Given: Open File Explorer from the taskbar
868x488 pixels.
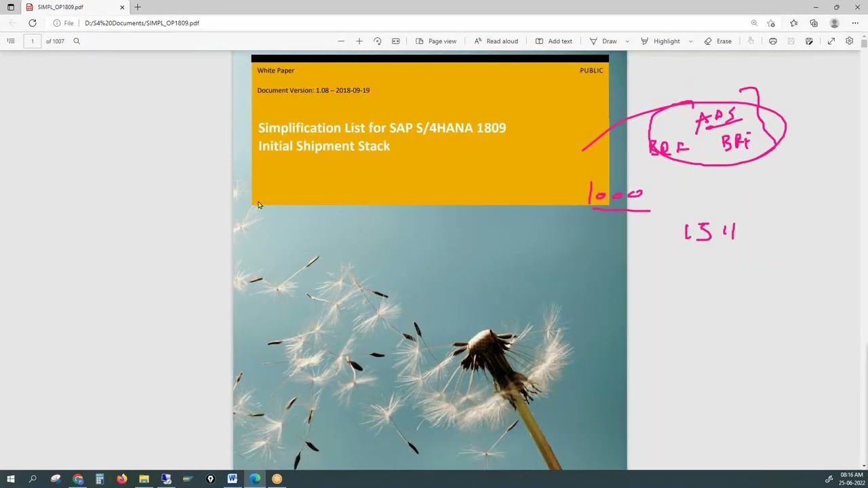Looking at the screenshot, I should [144, 479].
